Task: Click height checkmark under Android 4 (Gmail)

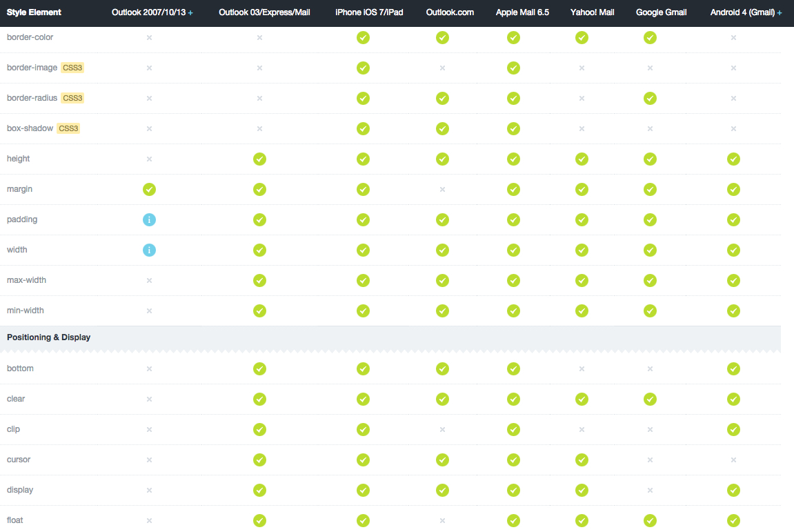Action: point(734,159)
